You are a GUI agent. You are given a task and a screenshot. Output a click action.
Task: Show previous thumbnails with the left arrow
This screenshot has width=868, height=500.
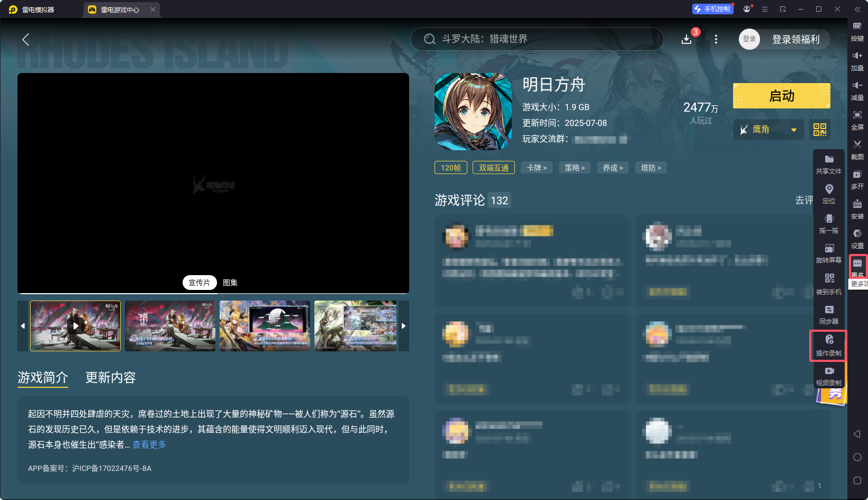click(x=23, y=326)
